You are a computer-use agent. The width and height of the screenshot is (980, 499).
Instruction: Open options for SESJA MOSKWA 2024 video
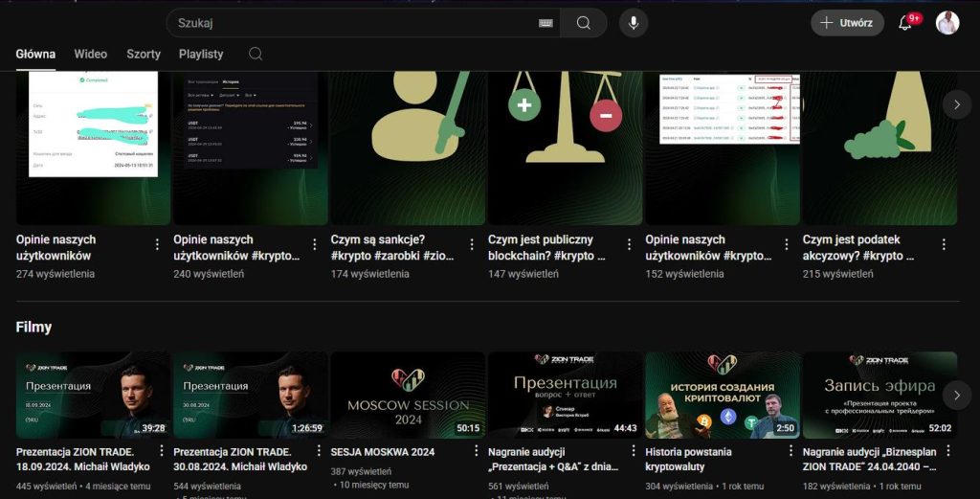[x=476, y=451]
